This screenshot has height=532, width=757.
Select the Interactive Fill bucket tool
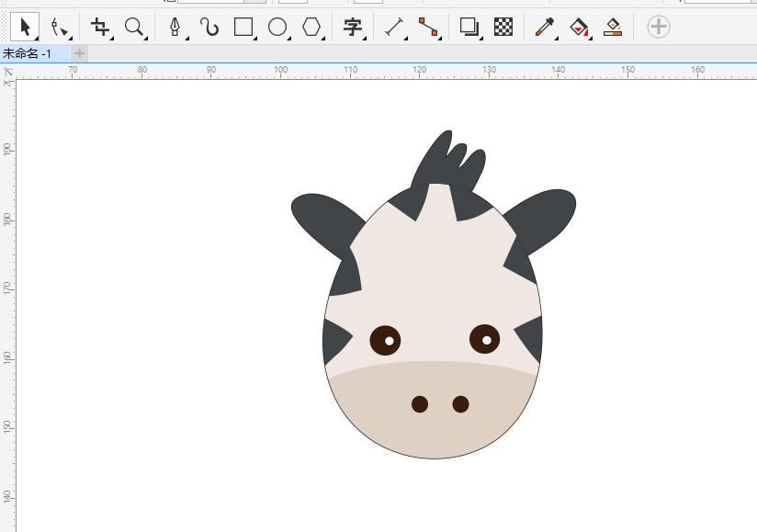coord(579,27)
